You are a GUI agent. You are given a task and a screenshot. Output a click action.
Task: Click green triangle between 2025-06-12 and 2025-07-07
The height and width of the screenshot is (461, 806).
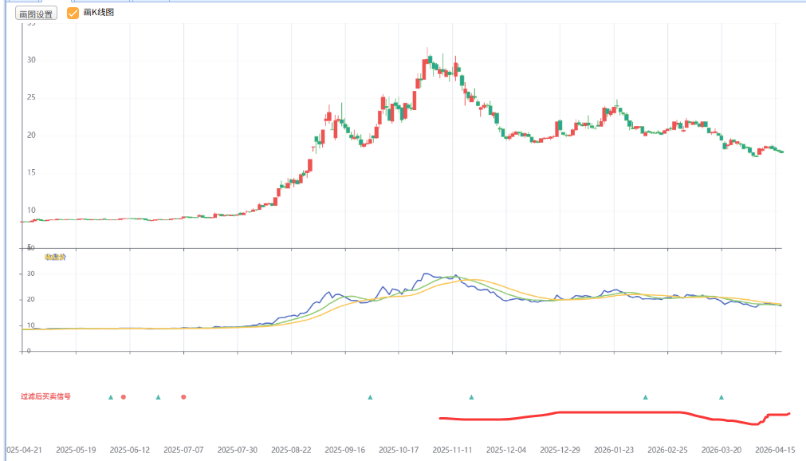(x=158, y=397)
